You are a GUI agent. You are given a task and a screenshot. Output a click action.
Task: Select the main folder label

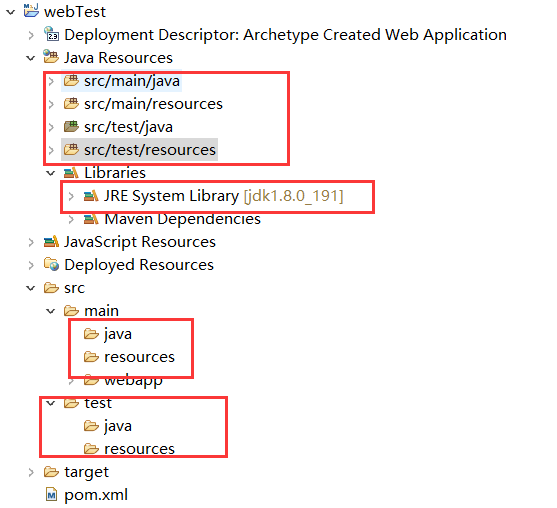[102, 311]
